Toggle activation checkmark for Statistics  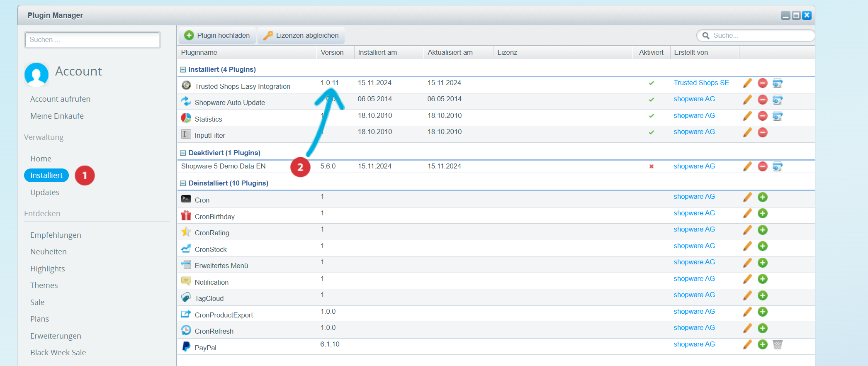pos(652,116)
